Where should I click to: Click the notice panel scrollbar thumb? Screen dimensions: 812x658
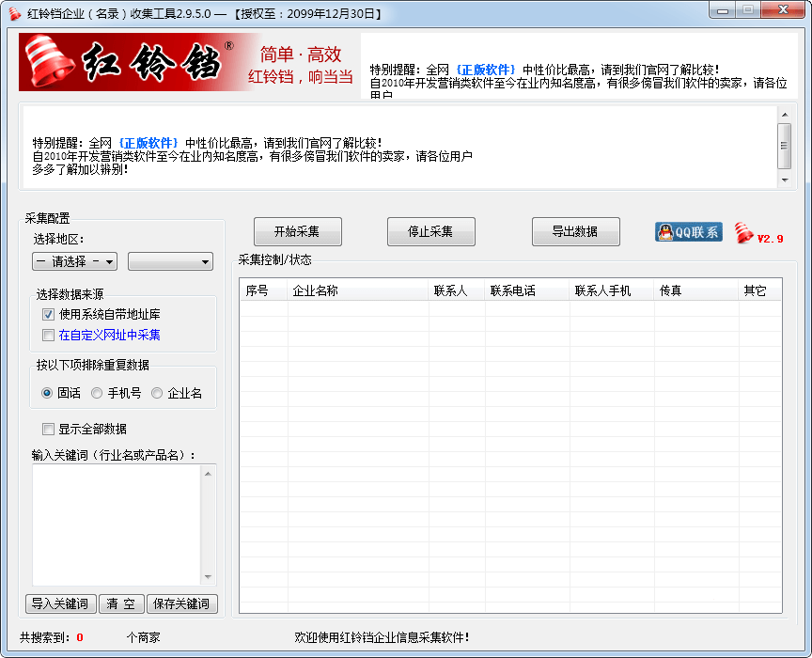(x=784, y=146)
